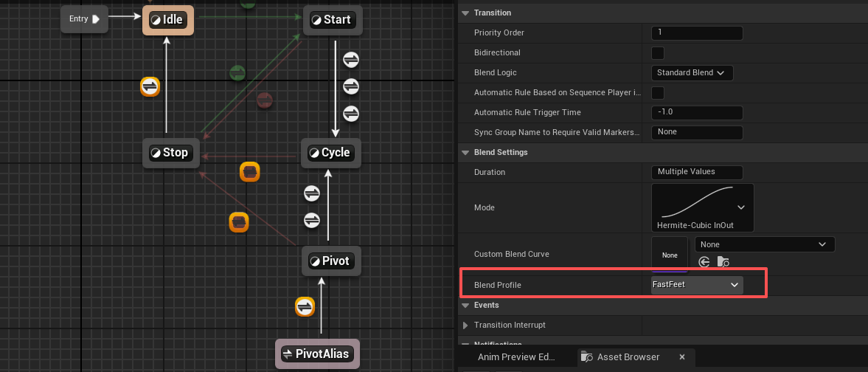The image size is (868, 372).
Task: Click the Duration Multiple Values field
Action: coord(697,172)
